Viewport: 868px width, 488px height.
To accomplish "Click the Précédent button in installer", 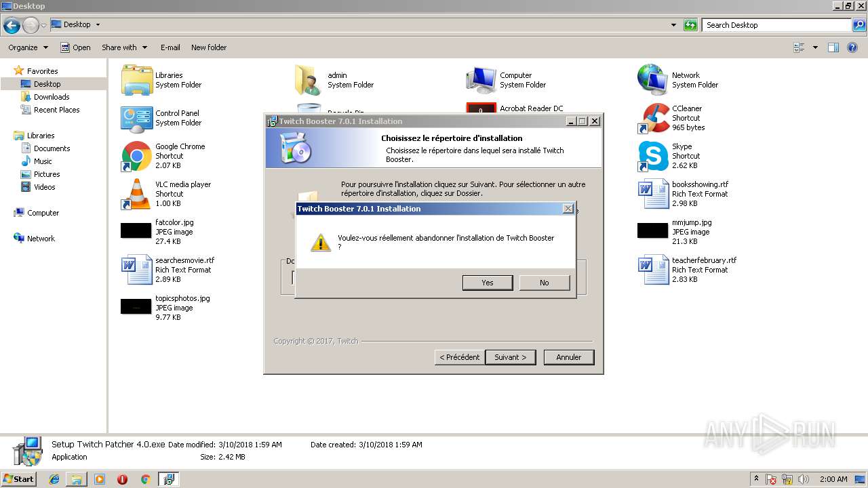I will point(459,357).
